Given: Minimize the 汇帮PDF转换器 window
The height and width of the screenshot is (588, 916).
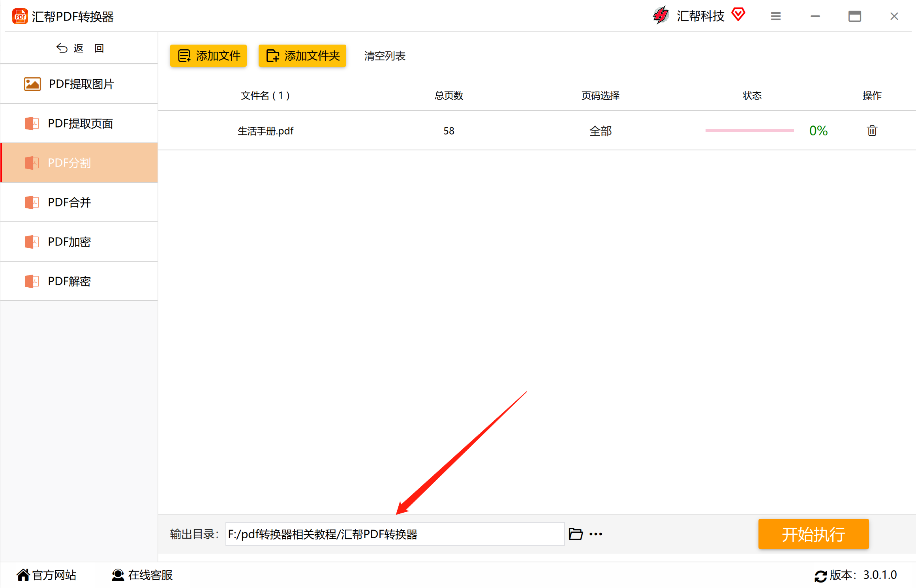Looking at the screenshot, I should [x=815, y=16].
